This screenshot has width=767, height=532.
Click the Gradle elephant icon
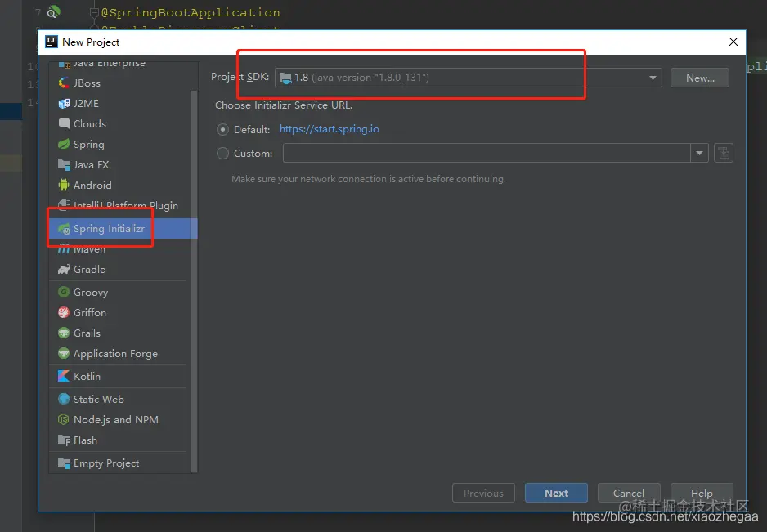[64, 270]
